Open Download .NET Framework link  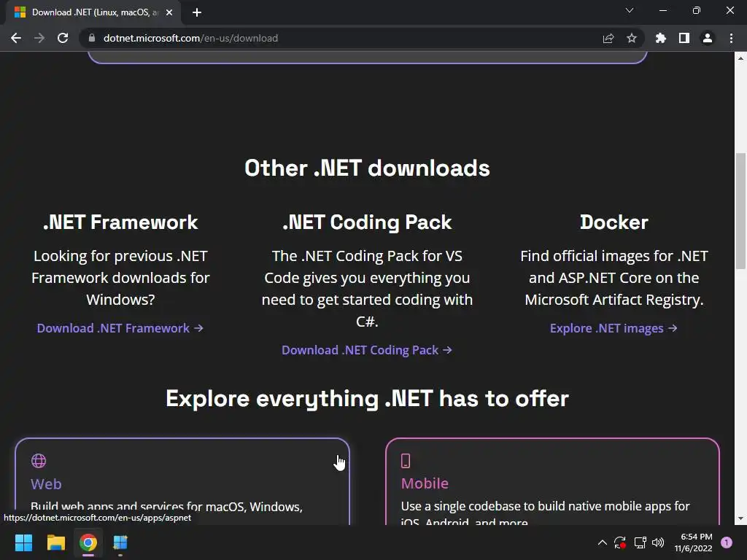point(120,328)
